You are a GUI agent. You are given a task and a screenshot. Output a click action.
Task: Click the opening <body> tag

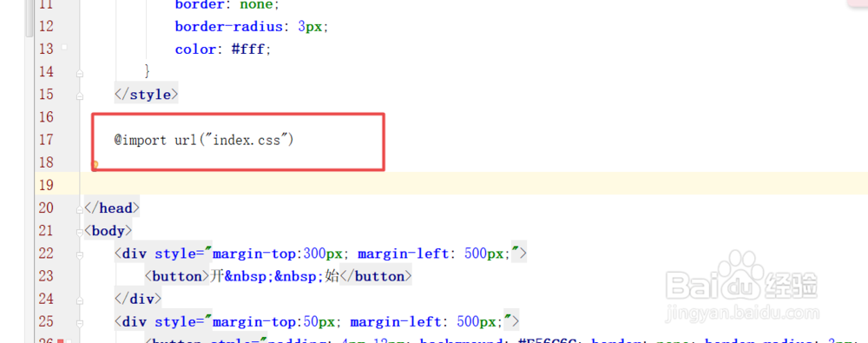click(108, 231)
